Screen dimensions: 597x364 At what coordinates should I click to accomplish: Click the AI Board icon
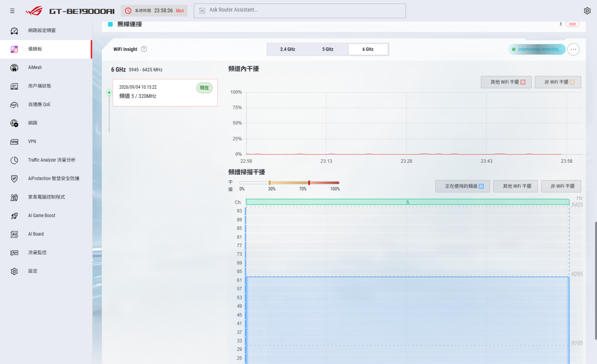pyautogui.click(x=14, y=234)
